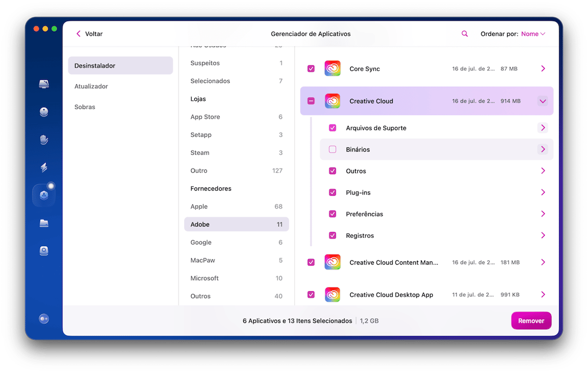Expand Arquivos de Suporte chevron
Viewport: 588px width, 373px height.
[x=543, y=128]
